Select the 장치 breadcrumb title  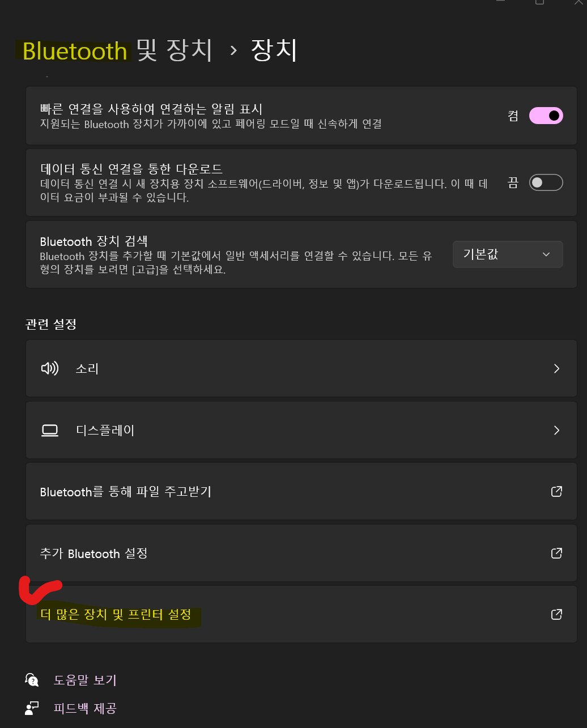coord(274,50)
